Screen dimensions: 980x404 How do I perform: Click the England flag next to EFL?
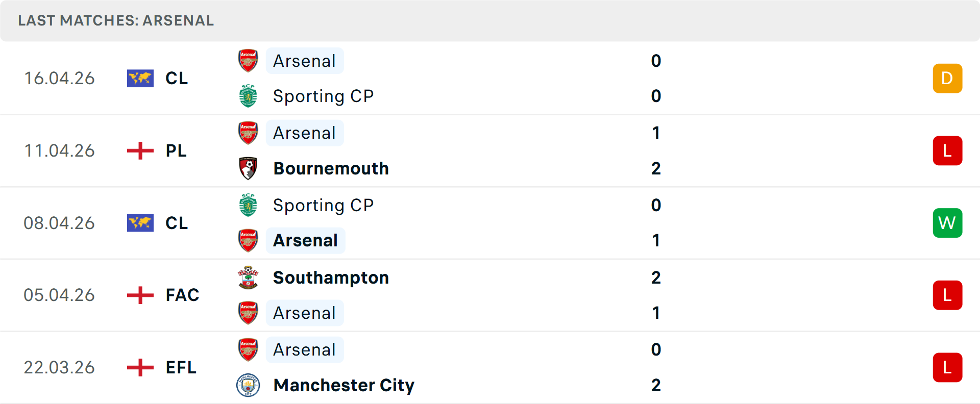(140, 367)
